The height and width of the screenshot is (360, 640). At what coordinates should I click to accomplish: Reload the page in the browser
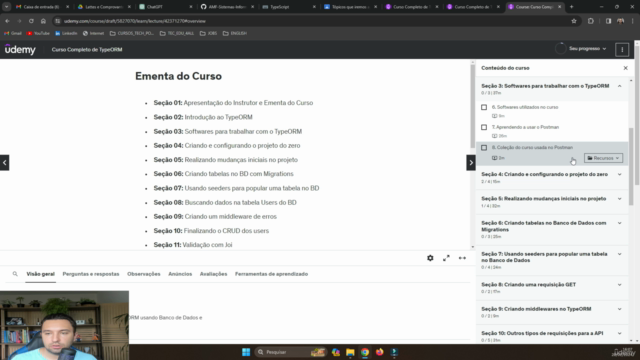click(x=31, y=21)
